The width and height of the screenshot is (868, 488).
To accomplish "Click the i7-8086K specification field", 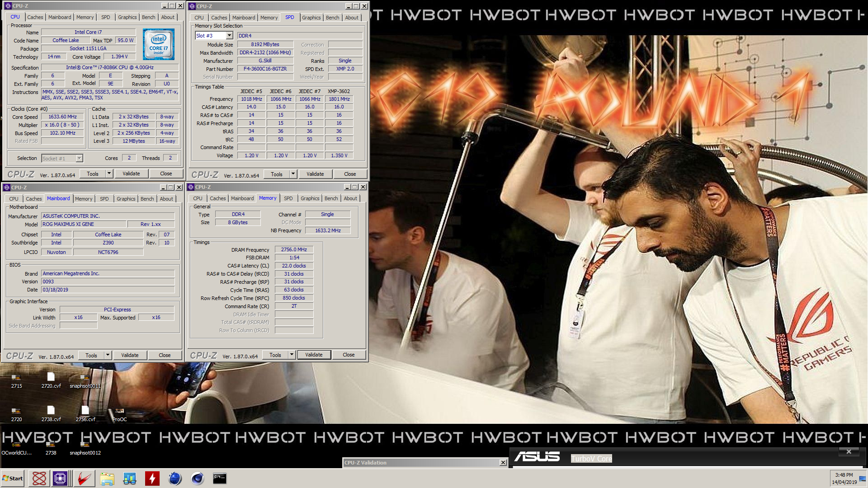I will [x=110, y=67].
